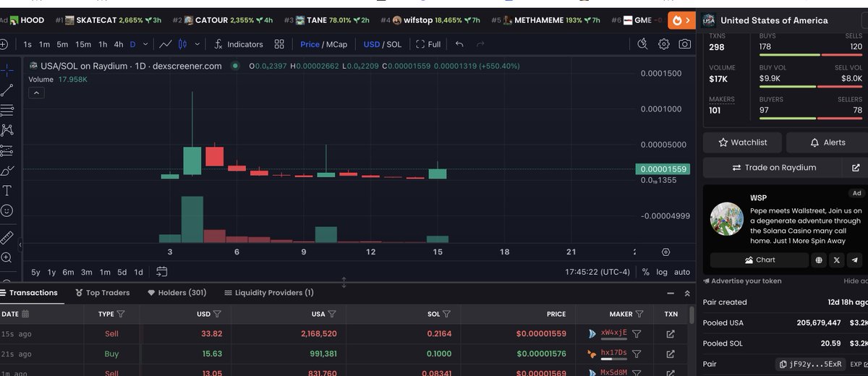Open the Top Traders tab
The width and height of the screenshot is (868, 376).
(x=102, y=293)
